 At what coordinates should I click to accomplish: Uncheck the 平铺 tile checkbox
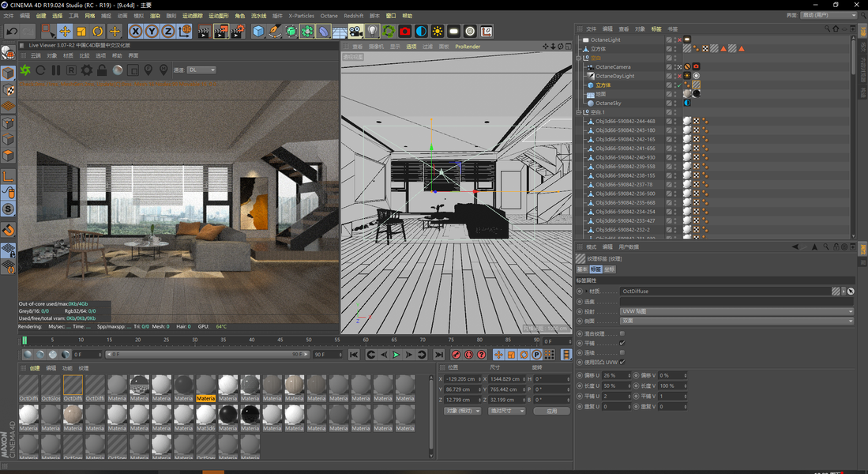[622, 344]
